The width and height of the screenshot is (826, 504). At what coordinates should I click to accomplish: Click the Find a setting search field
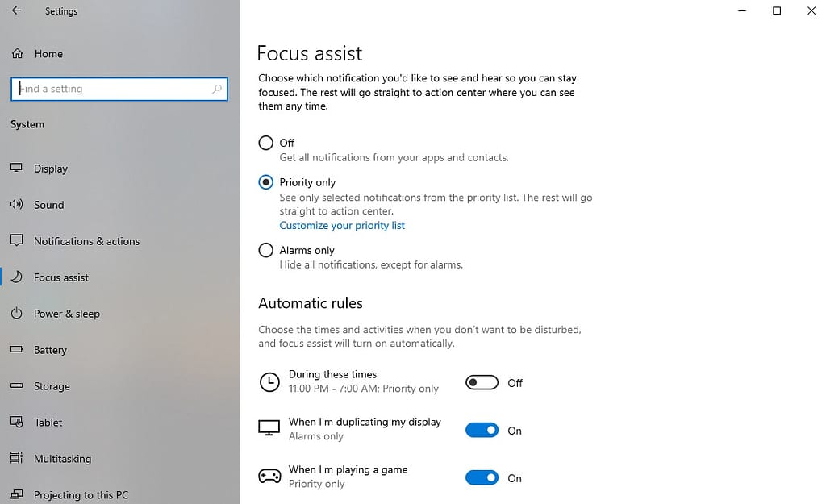pos(119,89)
